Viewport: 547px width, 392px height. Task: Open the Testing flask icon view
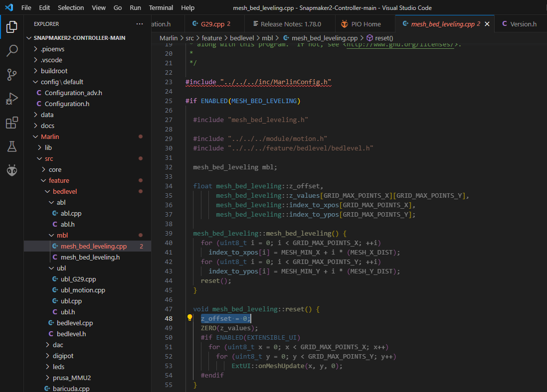(x=12, y=147)
